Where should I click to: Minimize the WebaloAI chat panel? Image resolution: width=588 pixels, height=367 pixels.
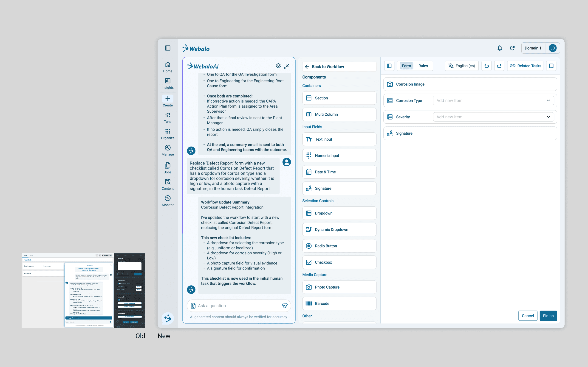pos(287,66)
